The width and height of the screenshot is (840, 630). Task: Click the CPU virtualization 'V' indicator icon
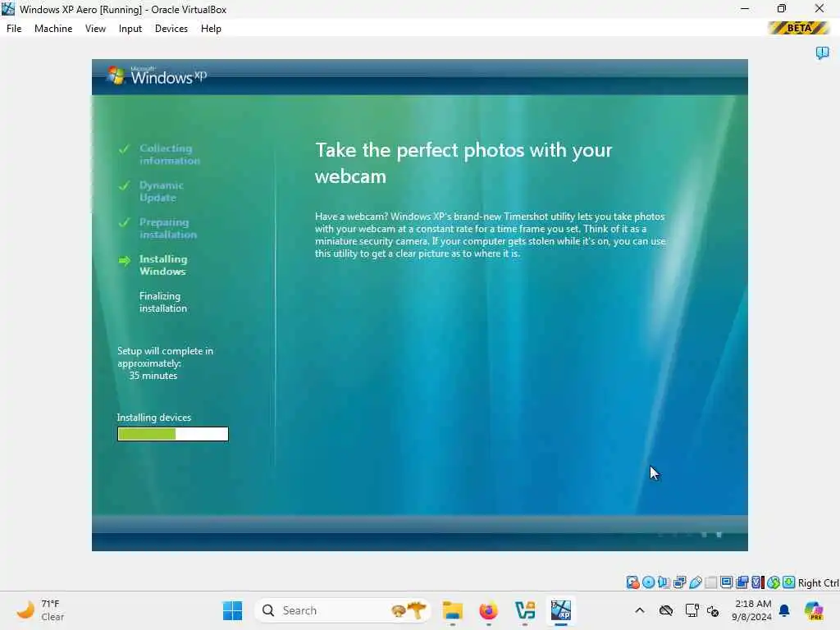tap(757, 582)
